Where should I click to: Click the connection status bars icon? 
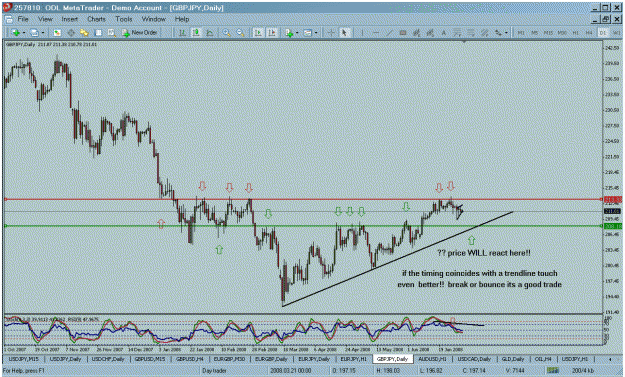click(552, 371)
